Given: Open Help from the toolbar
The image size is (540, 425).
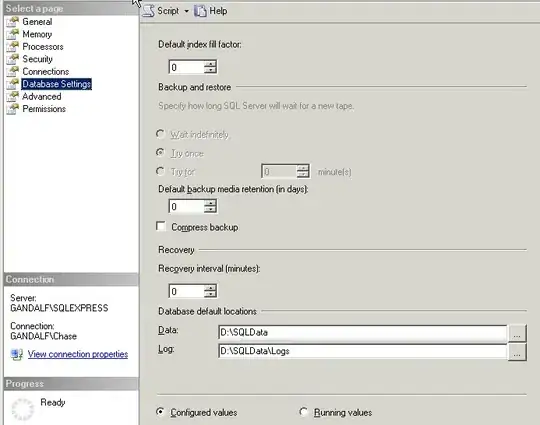Looking at the screenshot, I should 218,11.
